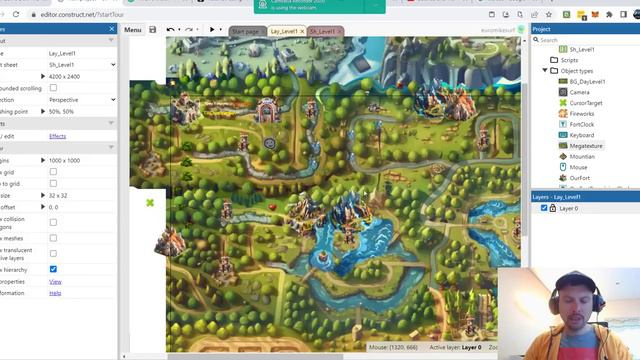This screenshot has height=360, width=640.
Task: Toggle the show grid checkbox
Action: point(53,172)
